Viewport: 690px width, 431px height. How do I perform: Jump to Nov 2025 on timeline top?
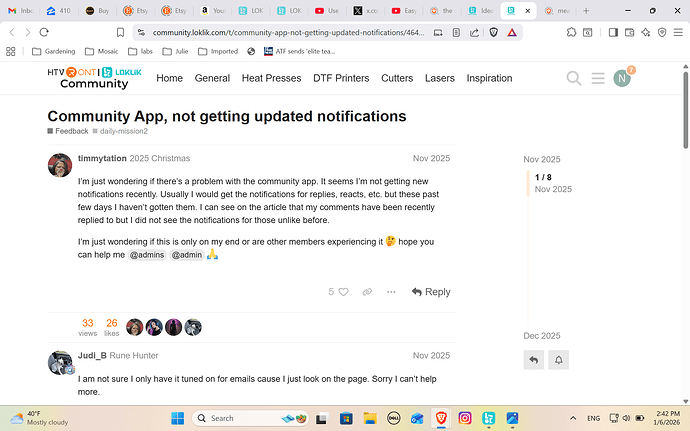542,159
